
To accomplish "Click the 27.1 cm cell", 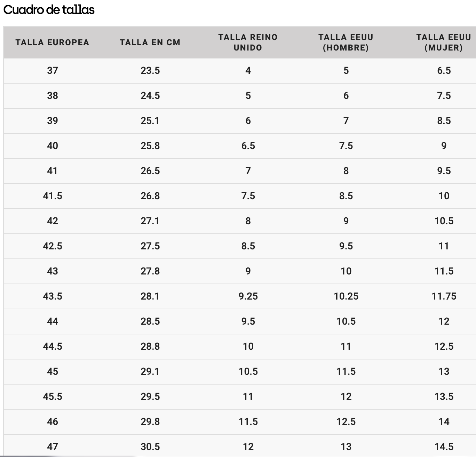I will (150, 221).
